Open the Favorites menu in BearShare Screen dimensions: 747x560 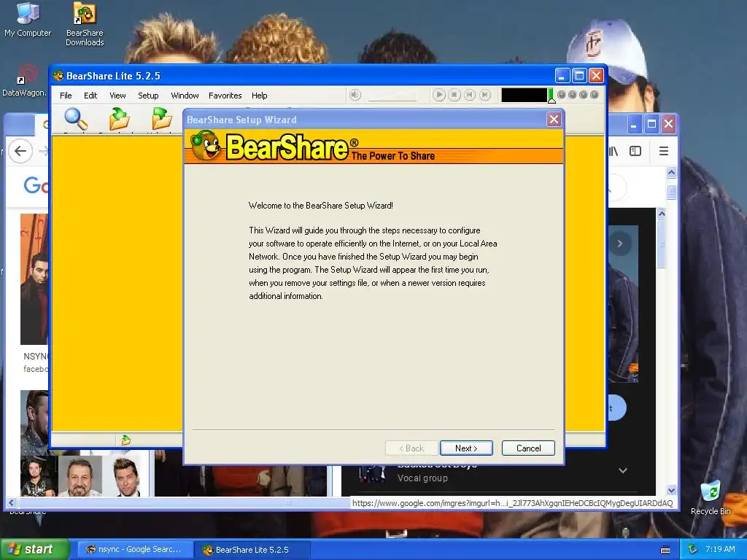pyautogui.click(x=225, y=96)
